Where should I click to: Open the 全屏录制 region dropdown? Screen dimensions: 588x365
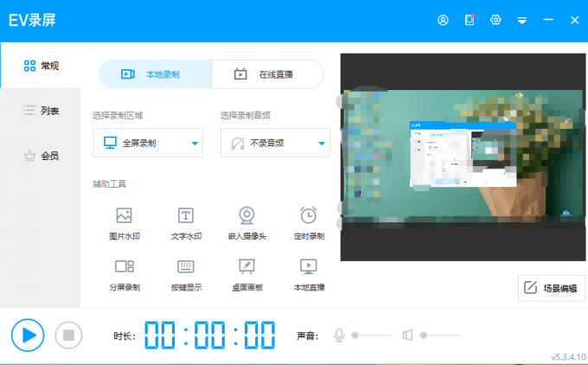coord(148,143)
